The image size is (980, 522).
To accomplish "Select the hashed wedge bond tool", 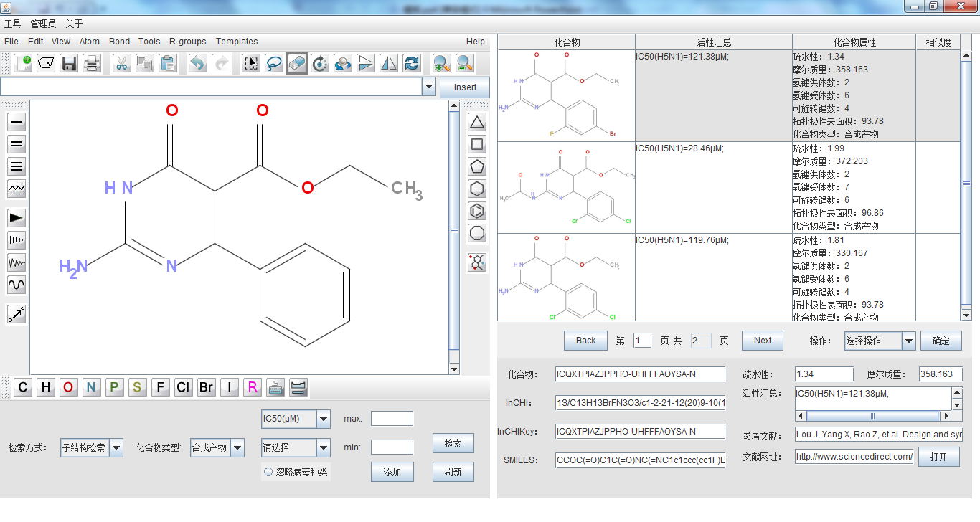I will point(17,239).
